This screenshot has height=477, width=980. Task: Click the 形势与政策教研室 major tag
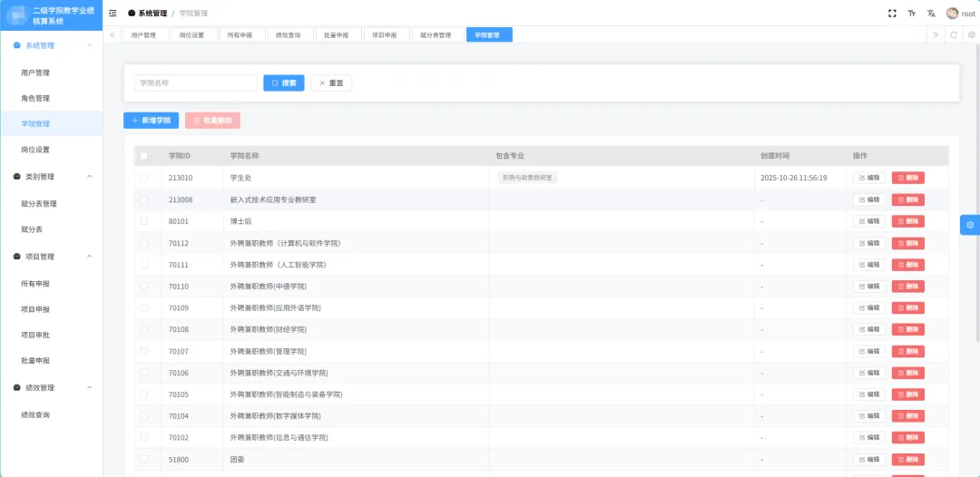[x=527, y=178]
